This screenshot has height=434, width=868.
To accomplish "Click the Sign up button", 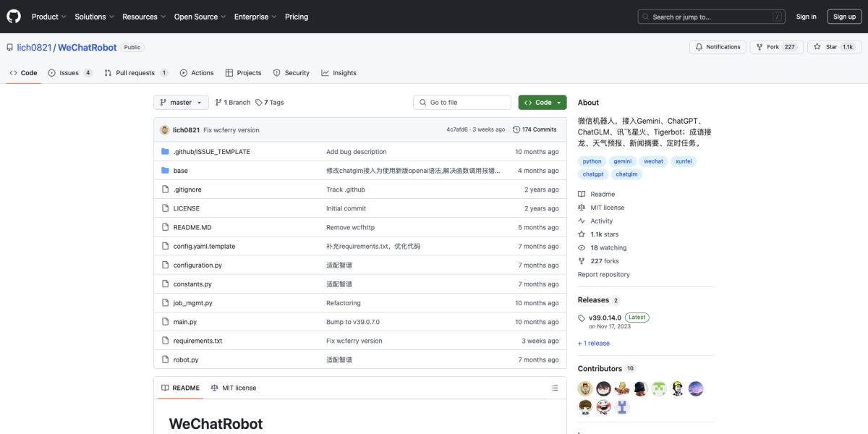I will [x=844, y=17].
